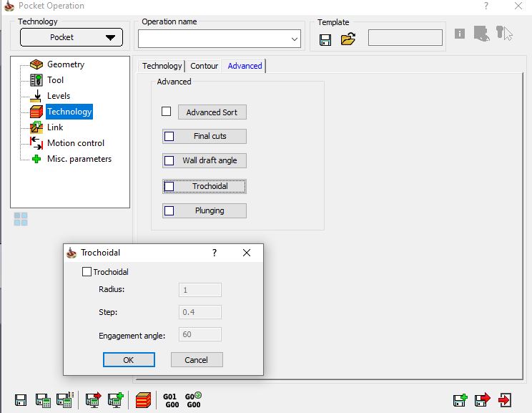Switch to the Contour tab
The image size is (532, 413).
(x=204, y=66)
